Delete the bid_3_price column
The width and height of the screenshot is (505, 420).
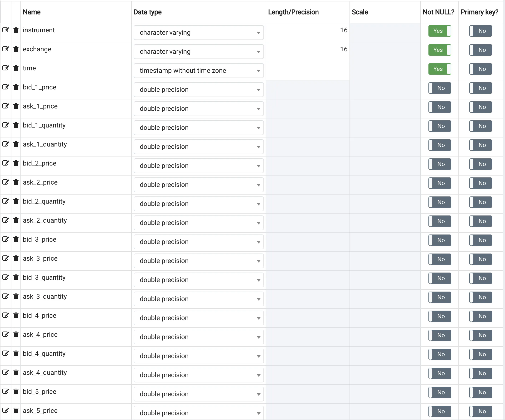click(x=16, y=239)
